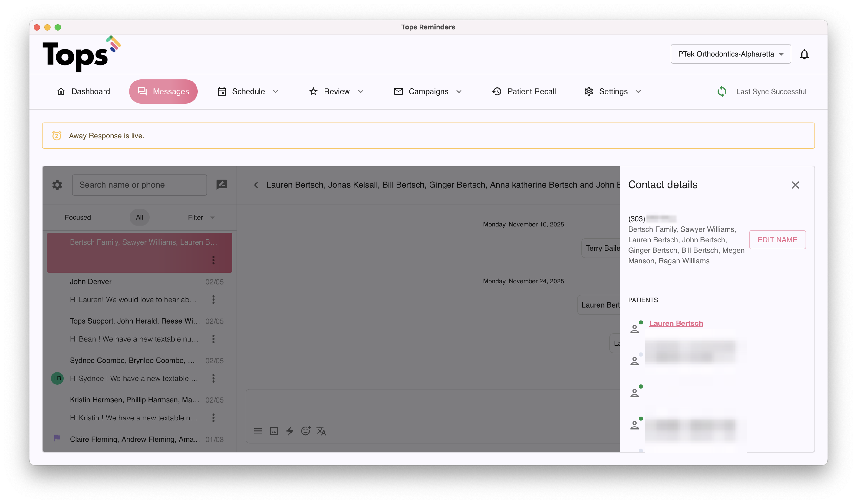Expand the Schedule menu
The image size is (857, 504).
248,91
